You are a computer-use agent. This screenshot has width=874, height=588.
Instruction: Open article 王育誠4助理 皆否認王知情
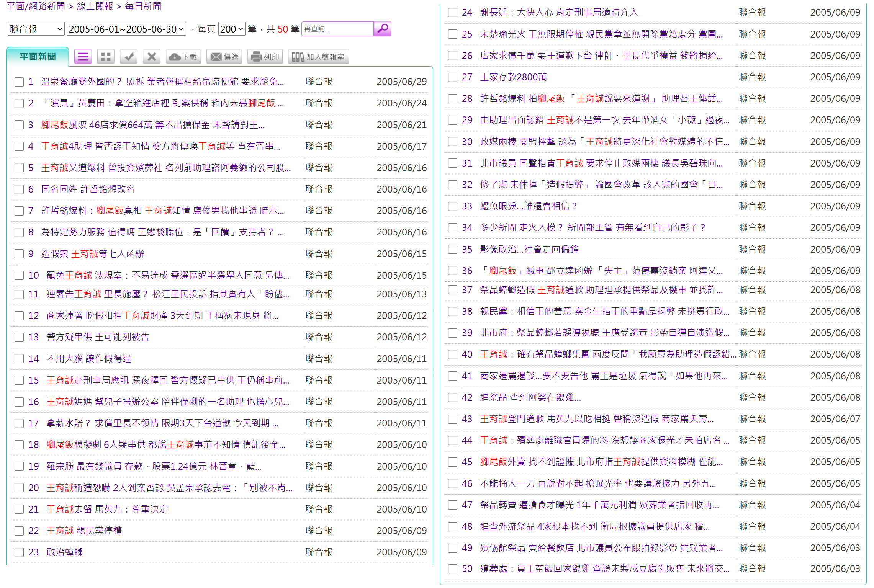coord(160,146)
